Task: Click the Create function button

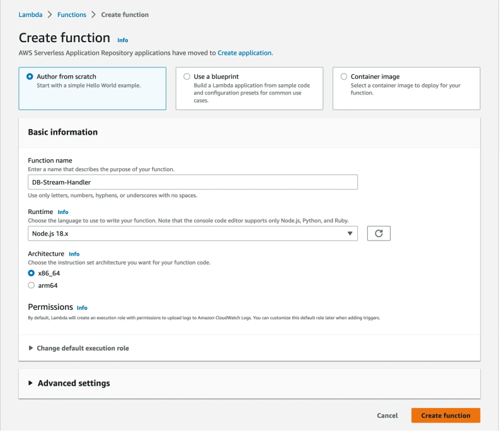Action: pyautogui.click(x=445, y=415)
